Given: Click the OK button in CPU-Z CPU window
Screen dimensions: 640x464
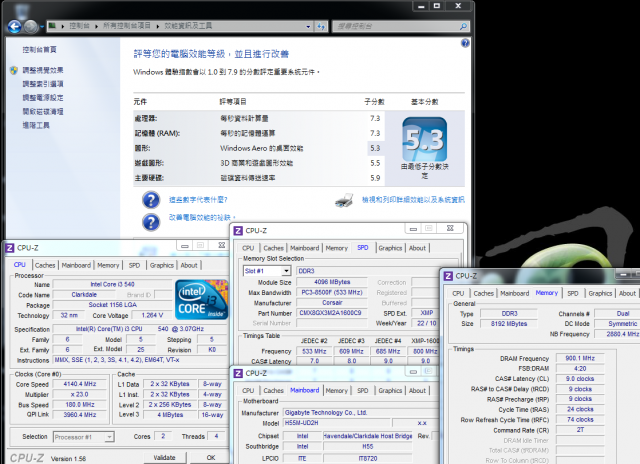Looking at the screenshot, I should pos(211,458).
